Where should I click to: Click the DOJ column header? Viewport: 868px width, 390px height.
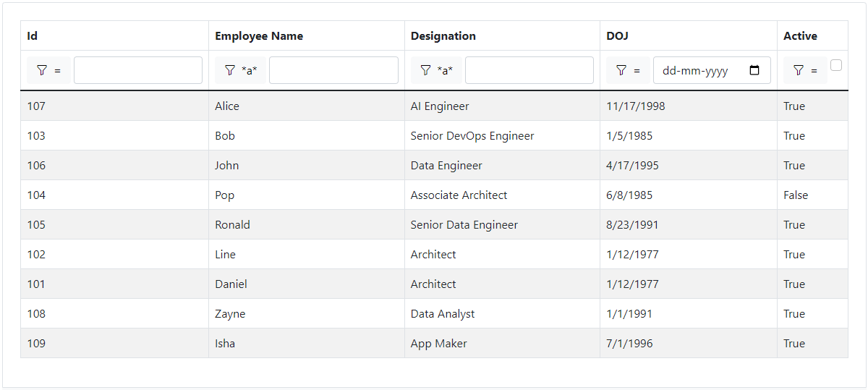[617, 36]
